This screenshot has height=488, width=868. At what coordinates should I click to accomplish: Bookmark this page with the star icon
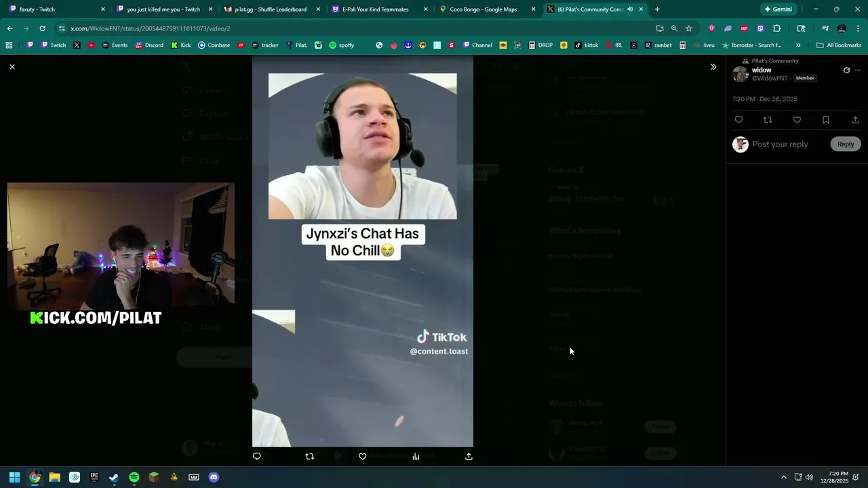coord(689,28)
